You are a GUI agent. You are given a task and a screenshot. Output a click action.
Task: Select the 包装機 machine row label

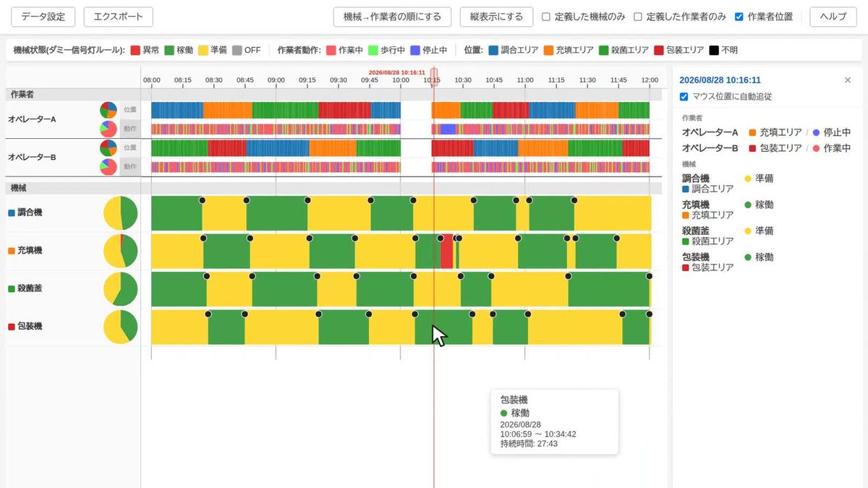[x=30, y=327]
